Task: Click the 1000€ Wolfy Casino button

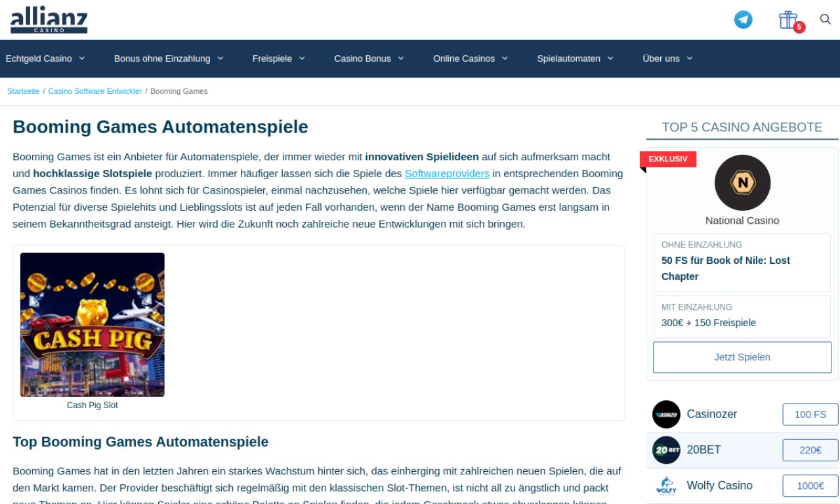Action: pyautogui.click(x=810, y=486)
